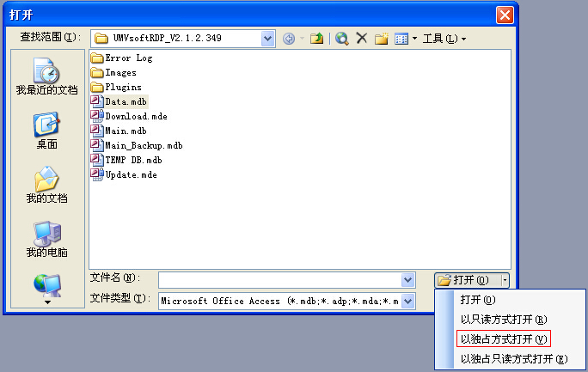Toggle the 打开 button's dropdown arrow

point(505,280)
